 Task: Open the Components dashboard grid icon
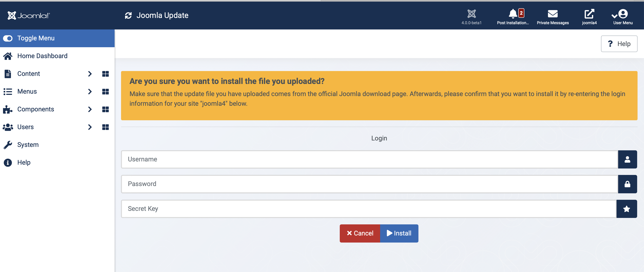[x=106, y=109]
